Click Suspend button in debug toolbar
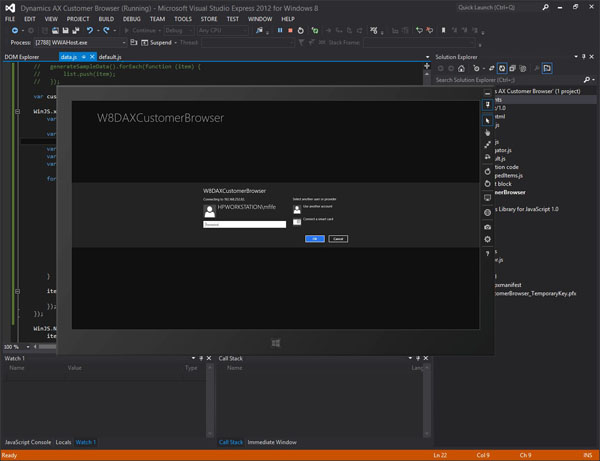The image size is (600, 461). pos(157,42)
